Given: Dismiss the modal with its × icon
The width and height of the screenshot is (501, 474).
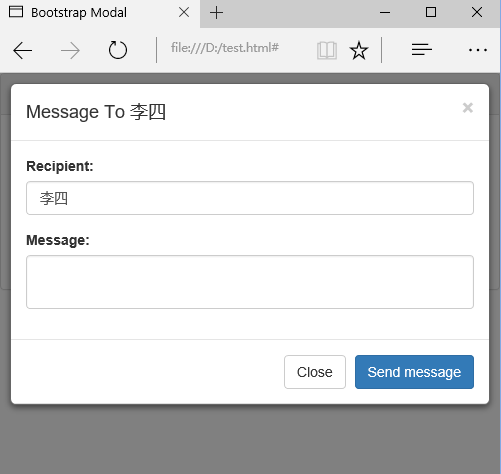Looking at the screenshot, I should pos(468,108).
